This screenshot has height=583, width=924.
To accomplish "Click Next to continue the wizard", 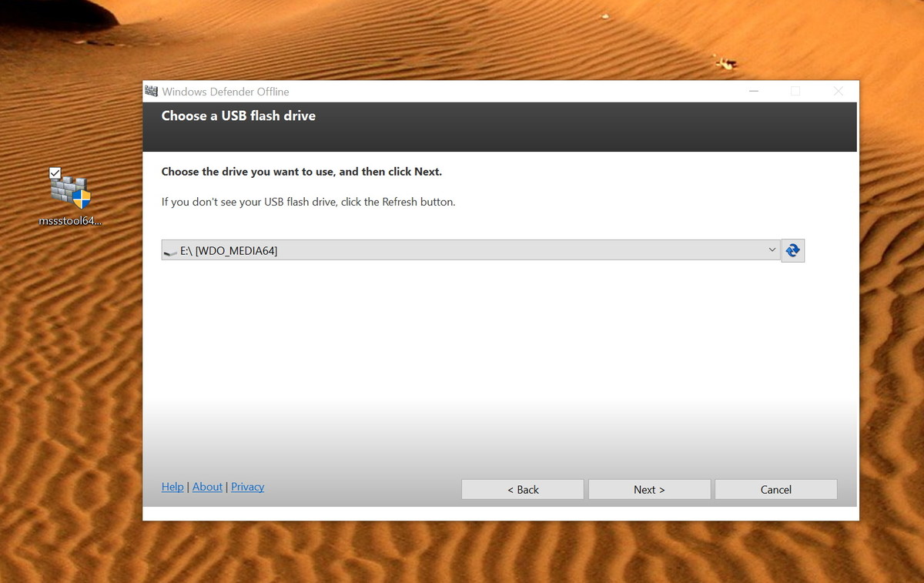I will coord(649,489).
